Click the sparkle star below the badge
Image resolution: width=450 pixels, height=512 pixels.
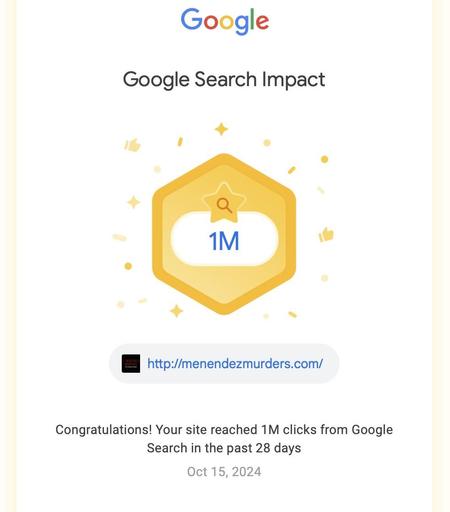click(x=176, y=311)
